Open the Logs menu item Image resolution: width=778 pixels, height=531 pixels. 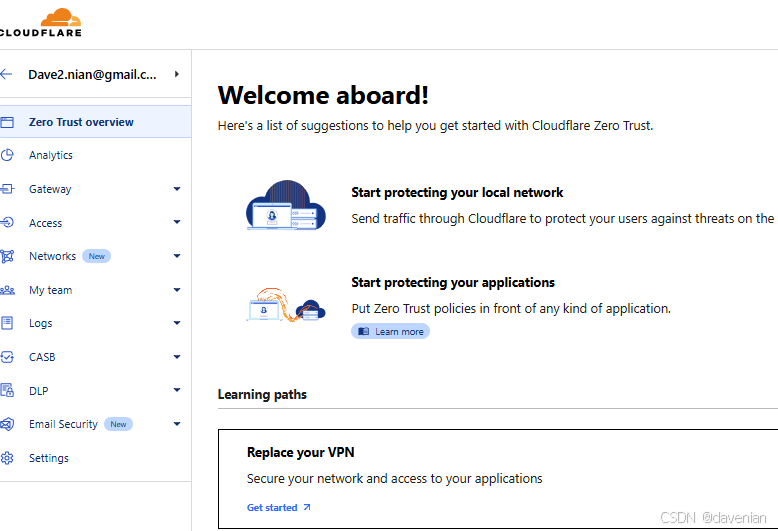click(x=41, y=324)
